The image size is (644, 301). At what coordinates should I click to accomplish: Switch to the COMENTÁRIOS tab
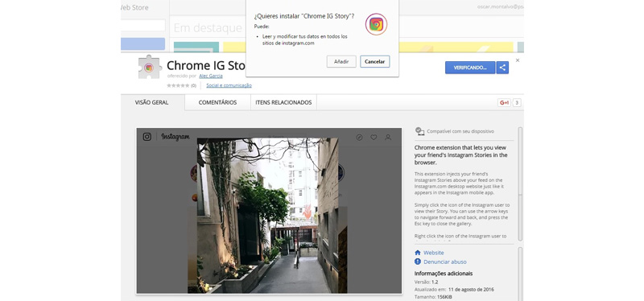[217, 103]
